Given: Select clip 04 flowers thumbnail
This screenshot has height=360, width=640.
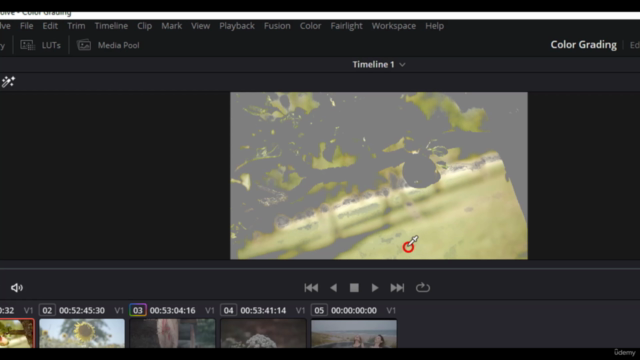Looking at the screenshot, I should [x=263, y=333].
